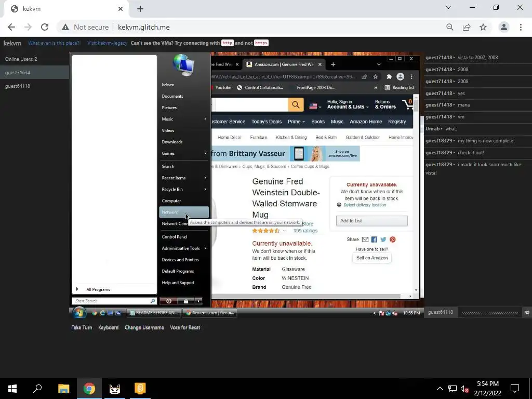Click the 199 ratings link
532x399 pixels.
click(305, 231)
